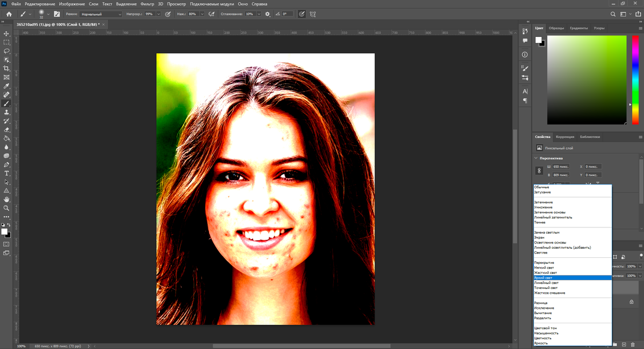Switch to the 'Коррекция' tab
This screenshot has height=349, width=644.
click(565, 137)
